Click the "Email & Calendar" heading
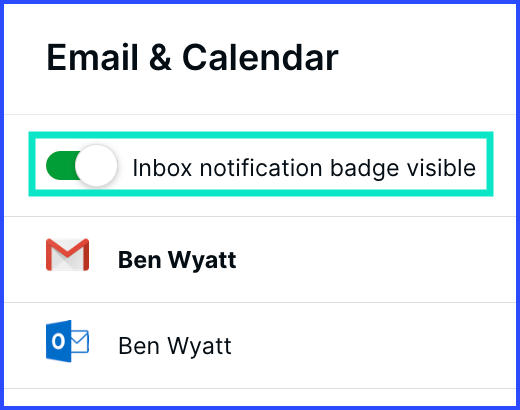Viewport: 520px width, 410px height. 193,58
